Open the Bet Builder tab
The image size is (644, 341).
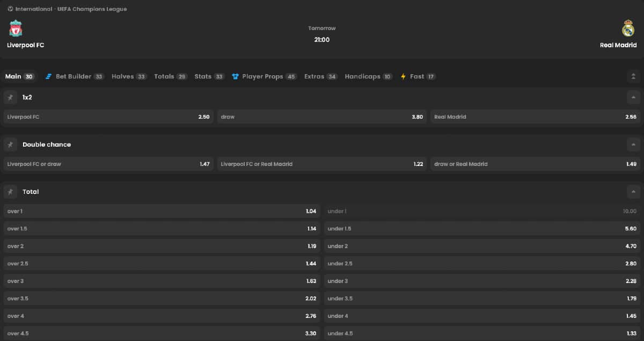tap(74, 77)
